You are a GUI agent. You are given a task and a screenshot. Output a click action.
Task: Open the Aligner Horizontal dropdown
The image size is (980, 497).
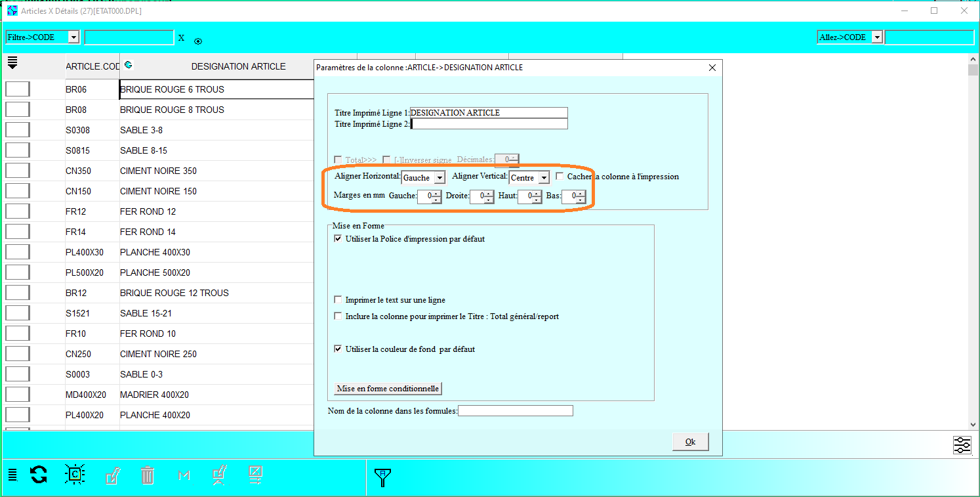point(439,178)
